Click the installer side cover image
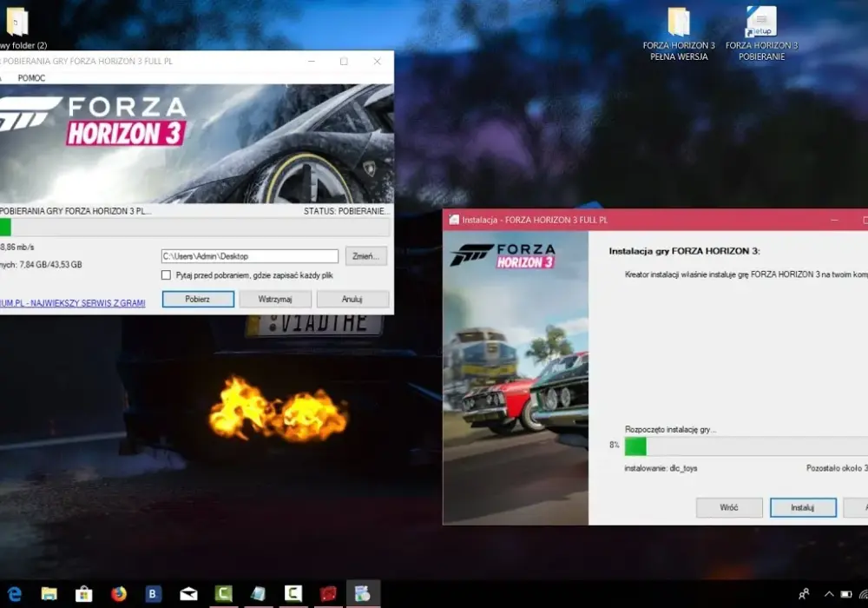Screen dimensions: 868x608 coord(516,378)
